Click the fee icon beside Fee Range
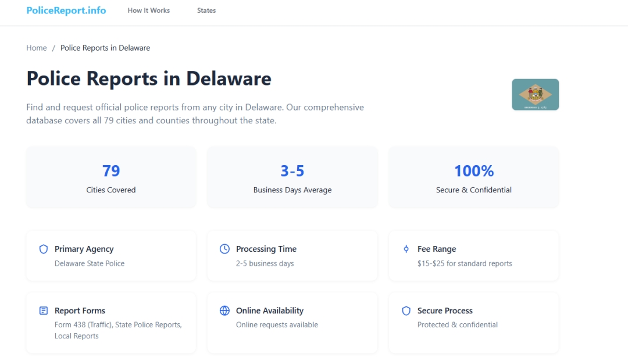The image size is (628, 364). point(406,249)
